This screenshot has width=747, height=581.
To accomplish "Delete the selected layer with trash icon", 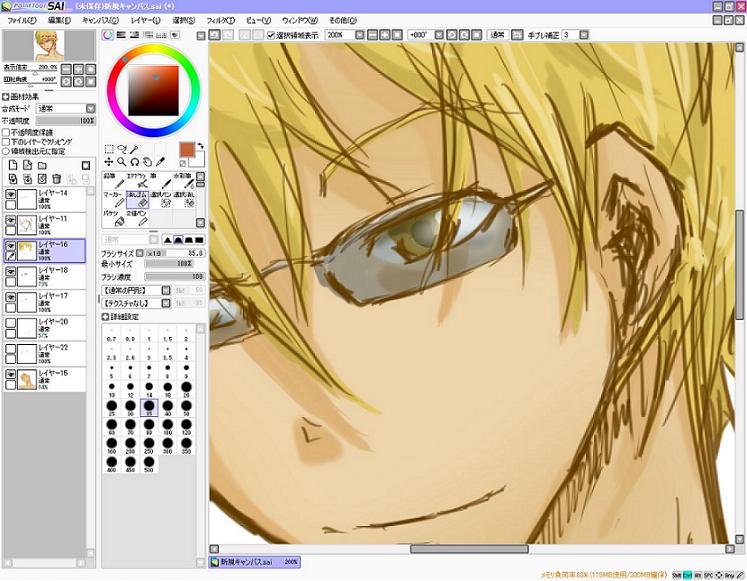I will coord(57,179).
